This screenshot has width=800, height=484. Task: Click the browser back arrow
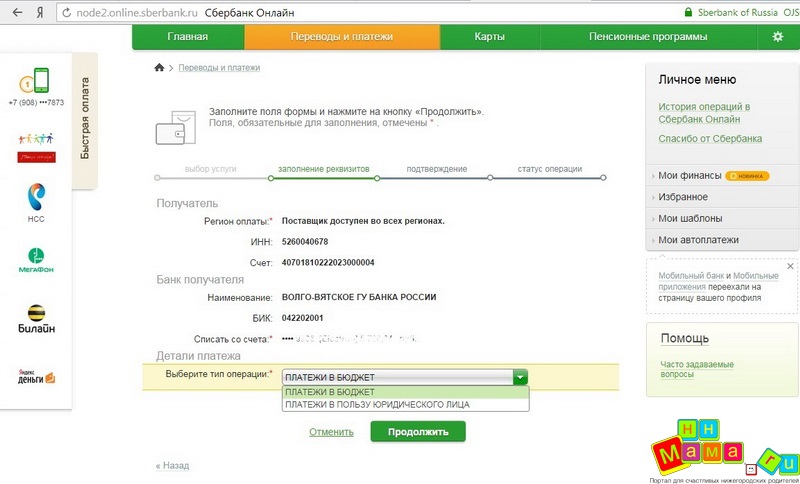pyautogui.click(x=17, y=13)
